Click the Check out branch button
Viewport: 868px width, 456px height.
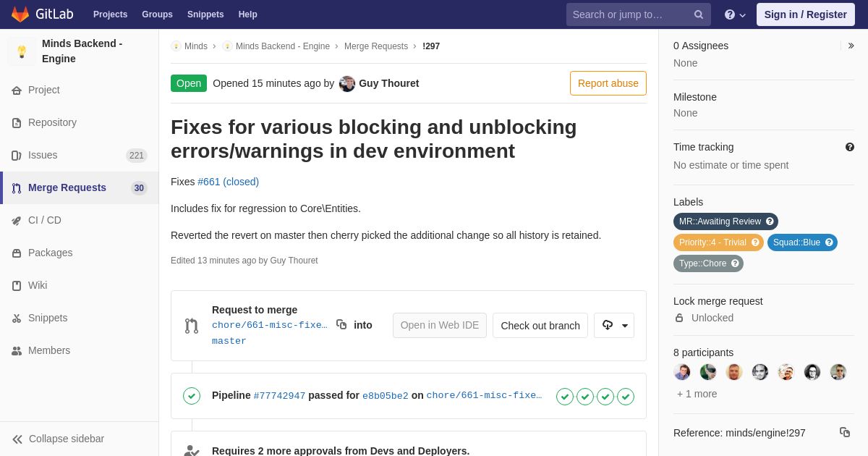pos(540,326)
